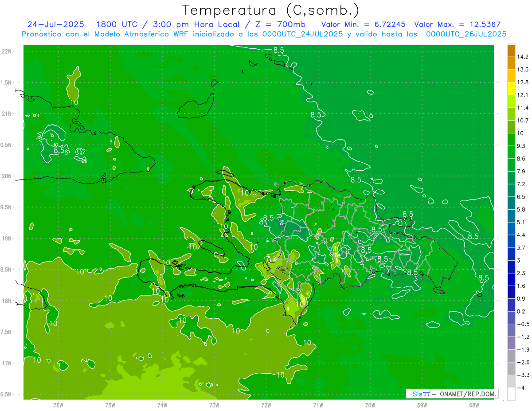The image size is (532, 411).
Task: Select valid-until time '0000UTC_26JUL2025'
Action: click(466, 34)
